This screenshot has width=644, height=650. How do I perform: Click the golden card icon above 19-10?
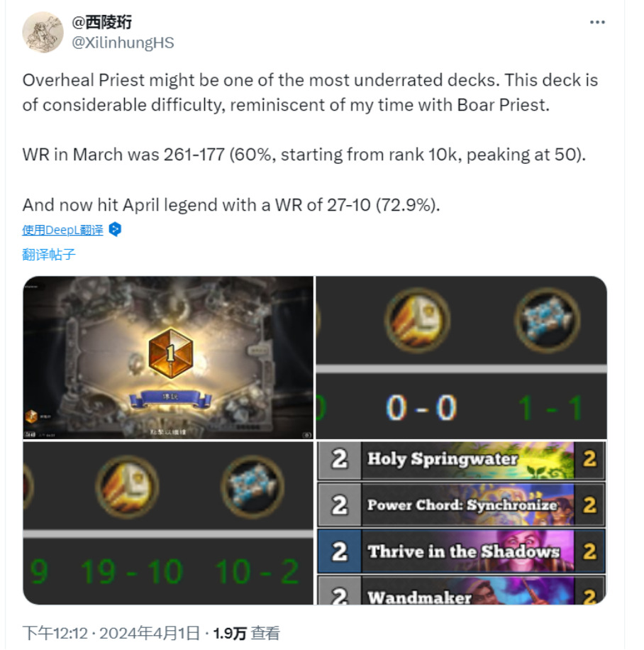pyautogui.click(x=127, y=487)
